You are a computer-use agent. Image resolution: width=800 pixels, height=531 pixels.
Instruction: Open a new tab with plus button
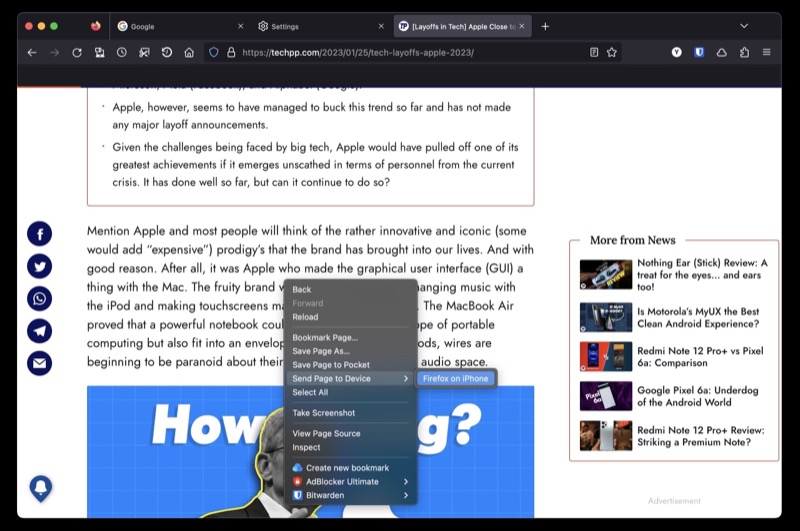tap(545, 26)
